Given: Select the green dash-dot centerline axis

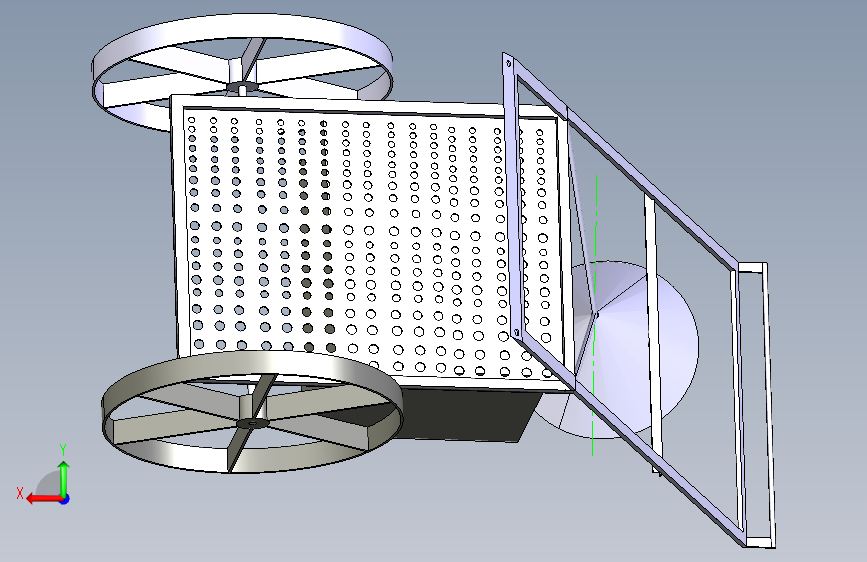Looking at the screenshot, I should click(x=594, y=315).
